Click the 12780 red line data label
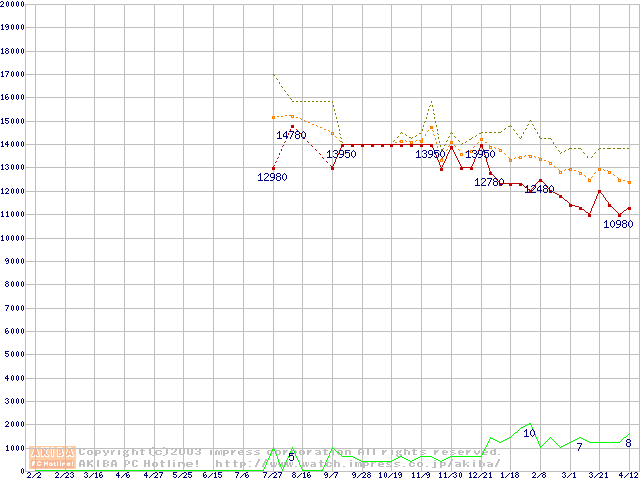The width and height of the screenshot is (640, 480). [489, 183]
